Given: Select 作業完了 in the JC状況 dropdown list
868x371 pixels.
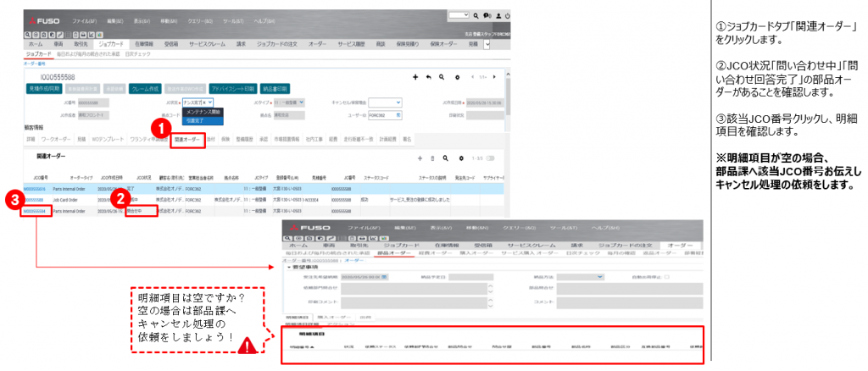Looking at the screenshot, I should (196, 120).
